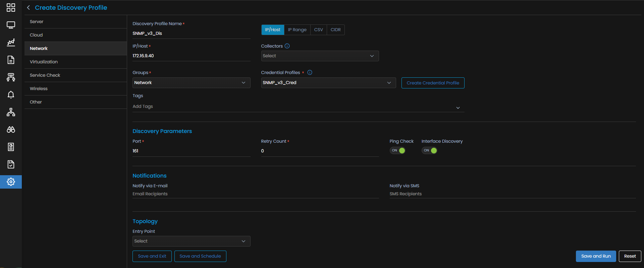Open the network flow icon in sidebar

(x=11, y=77)
